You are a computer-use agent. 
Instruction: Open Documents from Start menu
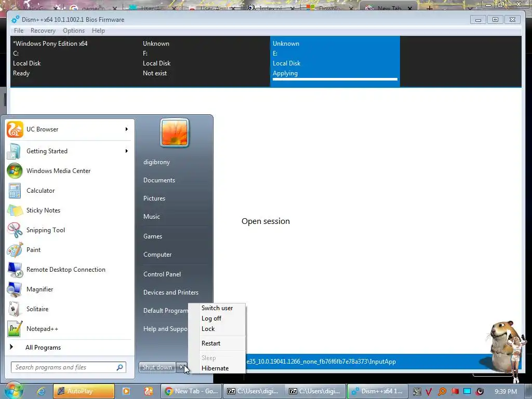pyautogui.click(x=159, y=180)
